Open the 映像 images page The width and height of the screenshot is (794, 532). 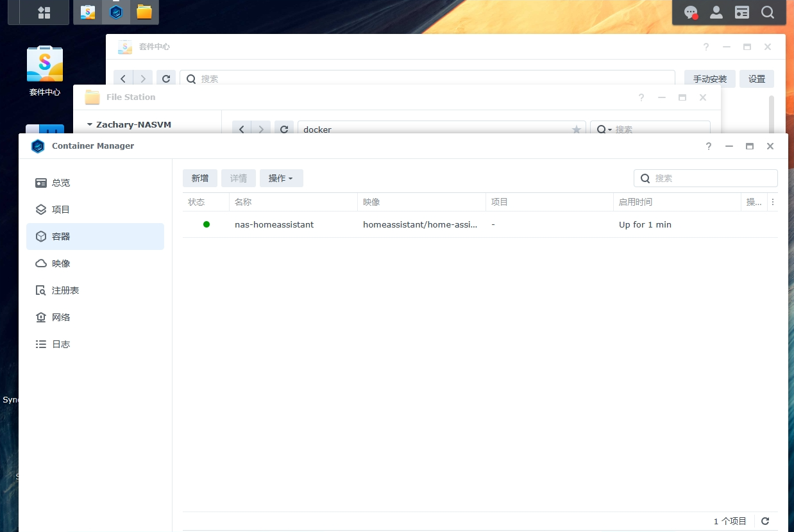pos(95,263)
